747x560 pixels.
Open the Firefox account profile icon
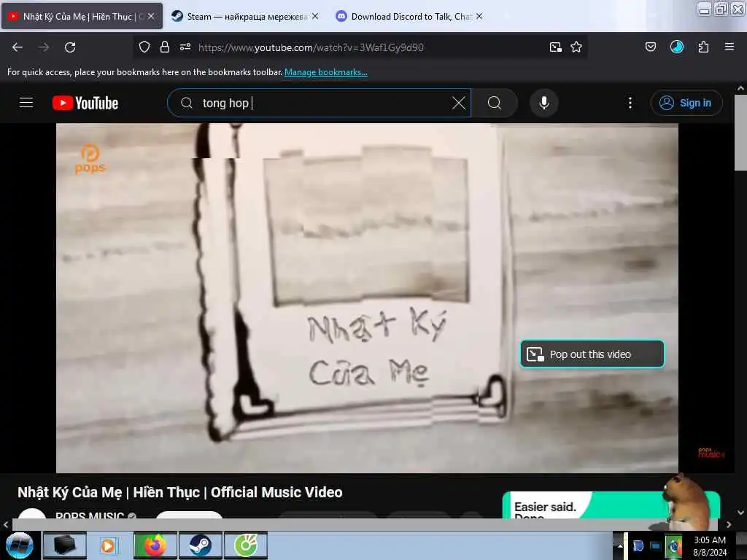[x=676, y=47]
